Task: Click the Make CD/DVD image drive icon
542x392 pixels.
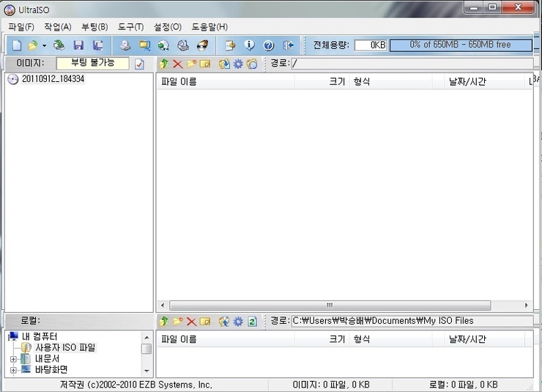Action: click(125, 45)
